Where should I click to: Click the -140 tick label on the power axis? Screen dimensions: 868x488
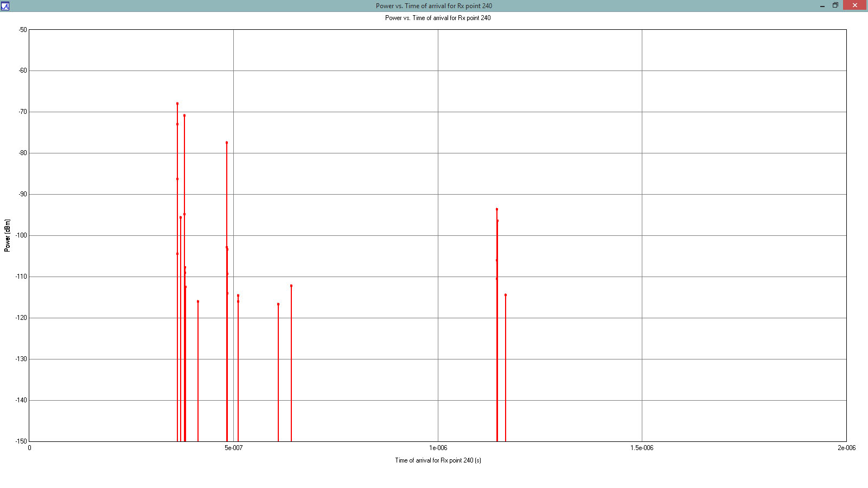pos(21,400)
